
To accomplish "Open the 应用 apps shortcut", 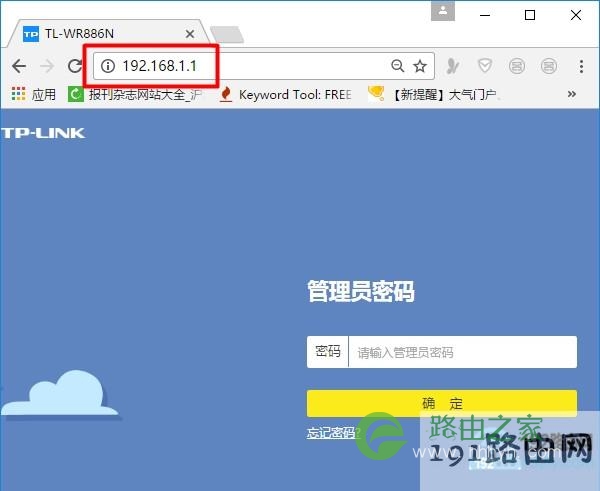I will [x=33, y=94].
